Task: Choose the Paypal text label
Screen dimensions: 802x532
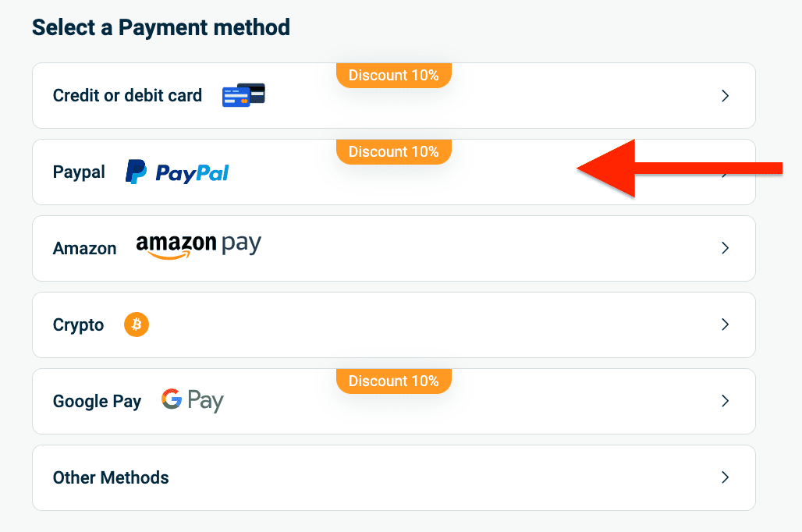Action: click(79, 172)
